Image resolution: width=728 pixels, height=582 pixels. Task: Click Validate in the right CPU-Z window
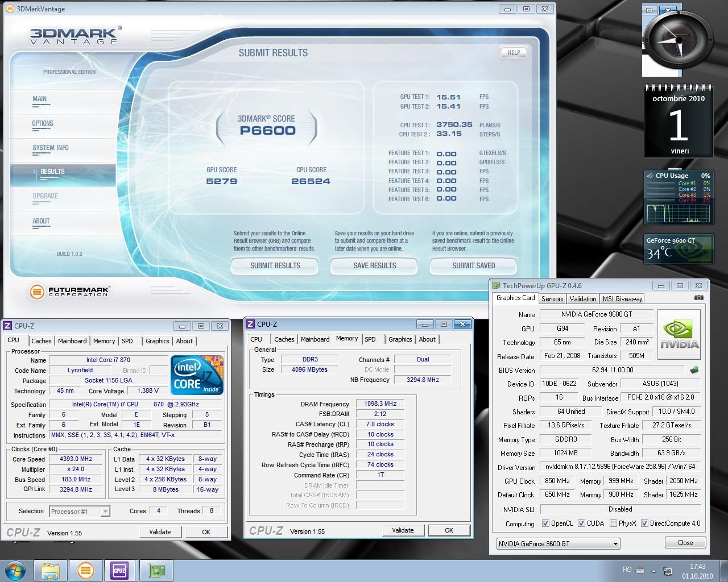(403, 530)
